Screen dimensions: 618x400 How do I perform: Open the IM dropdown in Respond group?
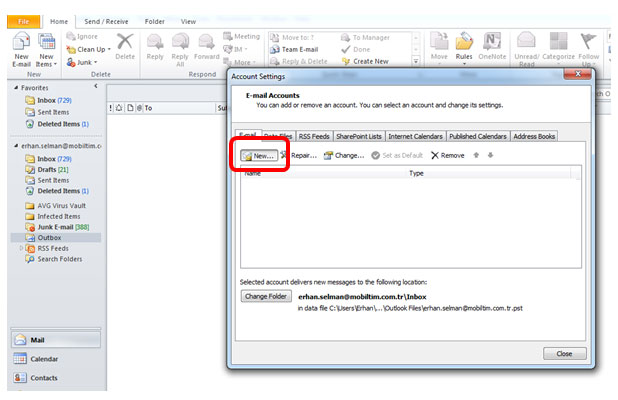click(x=235, y=49)
